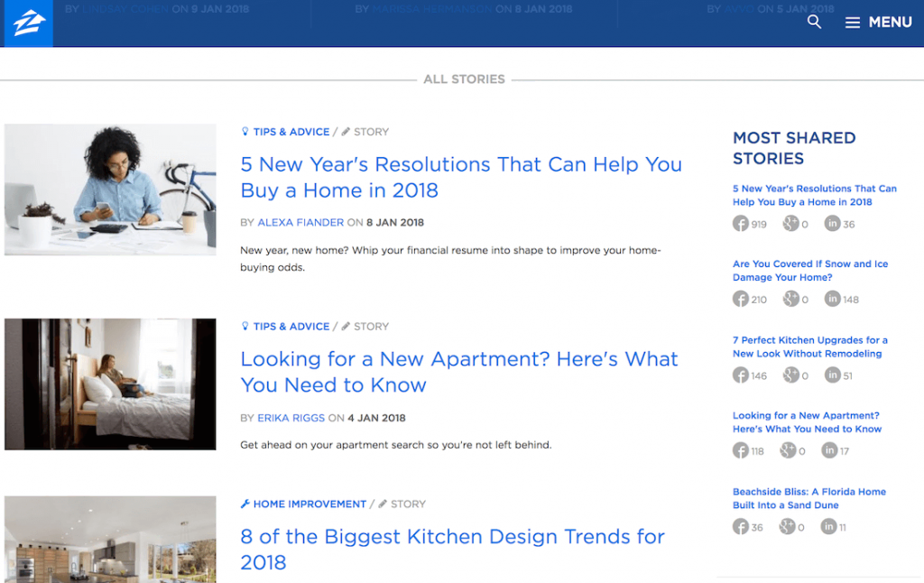This screenshot has width=924, height=583.
Task: Select the Tips & Advice category label
Action: pos(291,131)
